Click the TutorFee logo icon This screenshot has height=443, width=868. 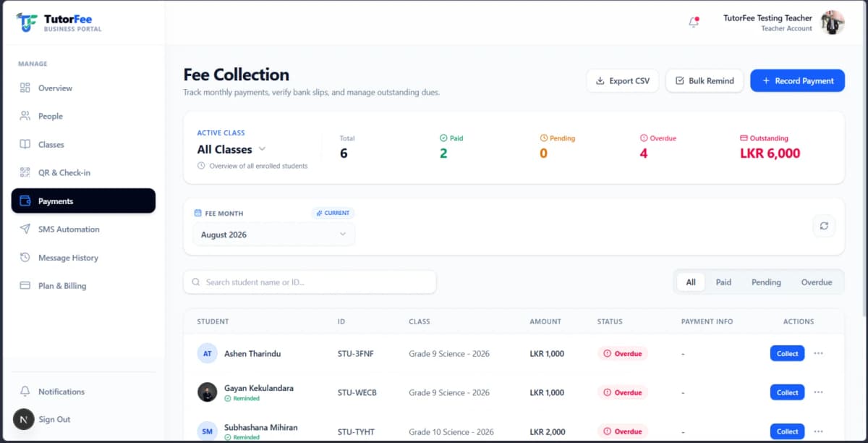click(27, 22)
